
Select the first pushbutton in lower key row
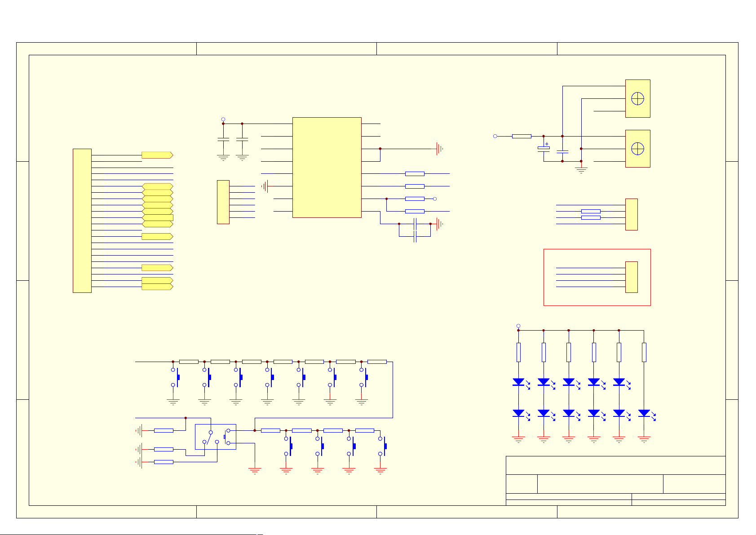(288, 446)
